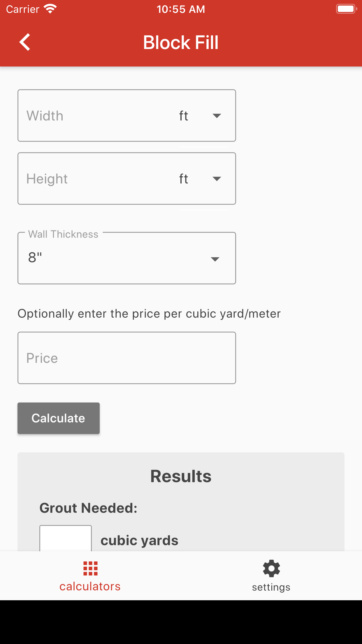362x644 pixels.
Task: Click the Calculate button
Action: pos(59,418)
